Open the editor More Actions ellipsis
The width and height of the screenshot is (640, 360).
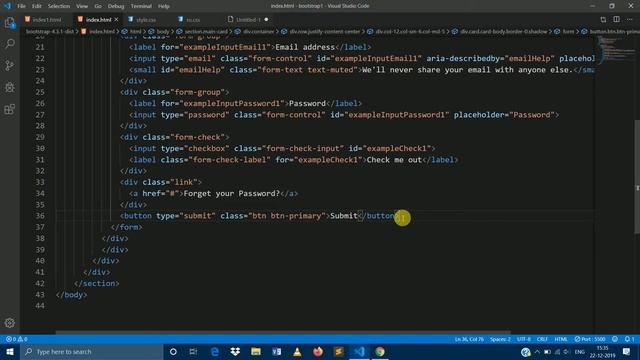point(630,19)
